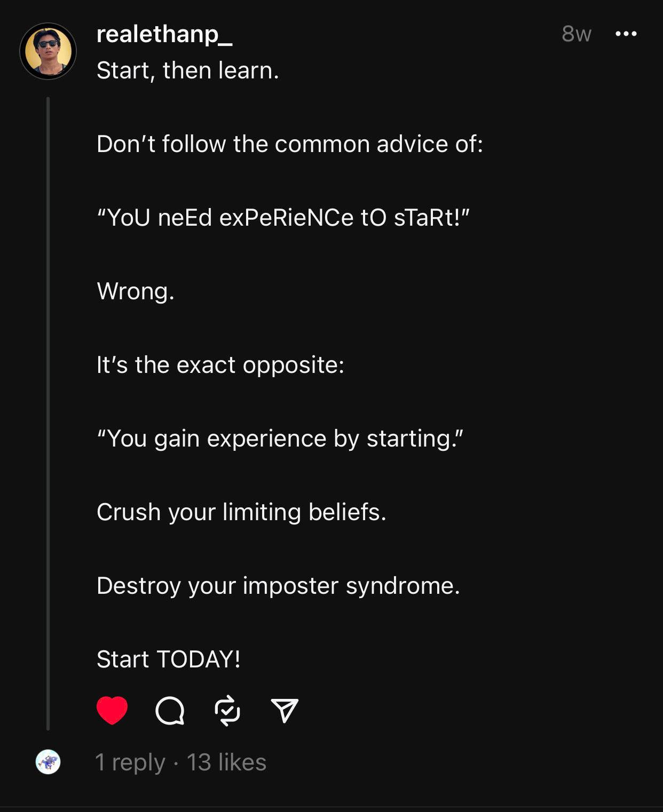This screenshot has height=812, width=663.
Task: Share the post via paper plane icon
Action: click(x=285, y=710)
